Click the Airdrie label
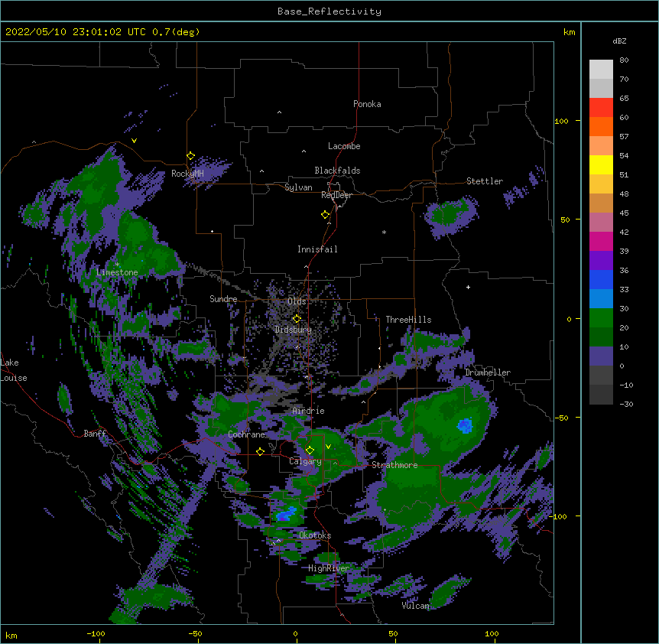 309,411
